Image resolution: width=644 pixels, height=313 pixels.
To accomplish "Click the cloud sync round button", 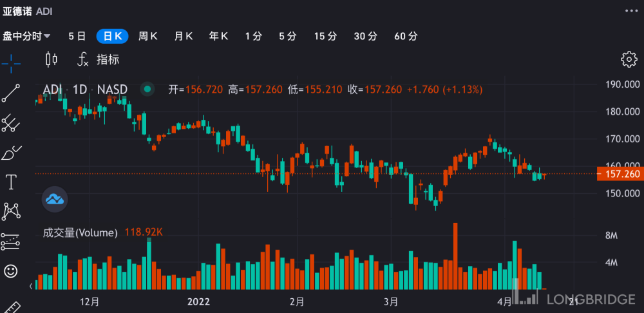I will tap(55, 199).
